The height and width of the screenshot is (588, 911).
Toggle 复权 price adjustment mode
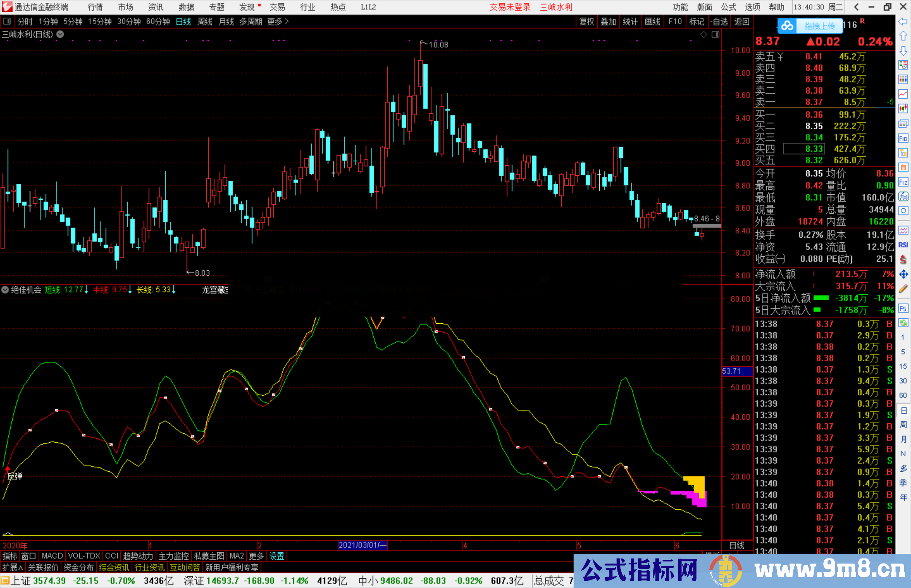click(x=587, y=21)
